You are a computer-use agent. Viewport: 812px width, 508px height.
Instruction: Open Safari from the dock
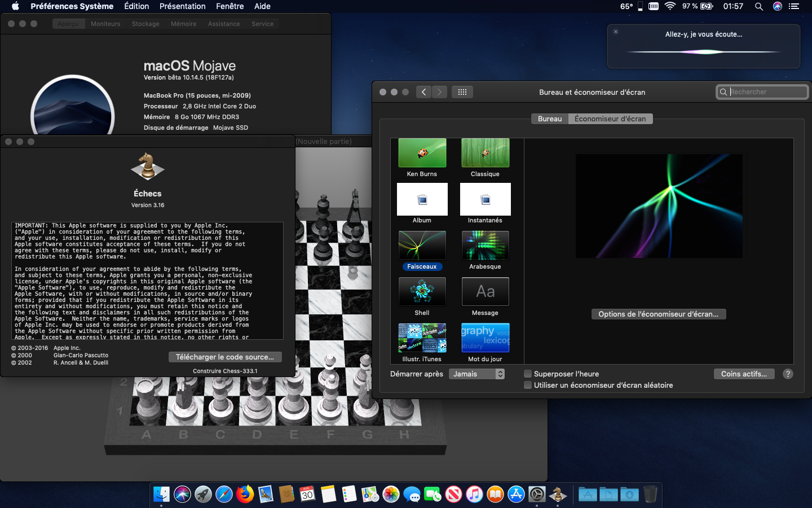[x=224, y=494]
